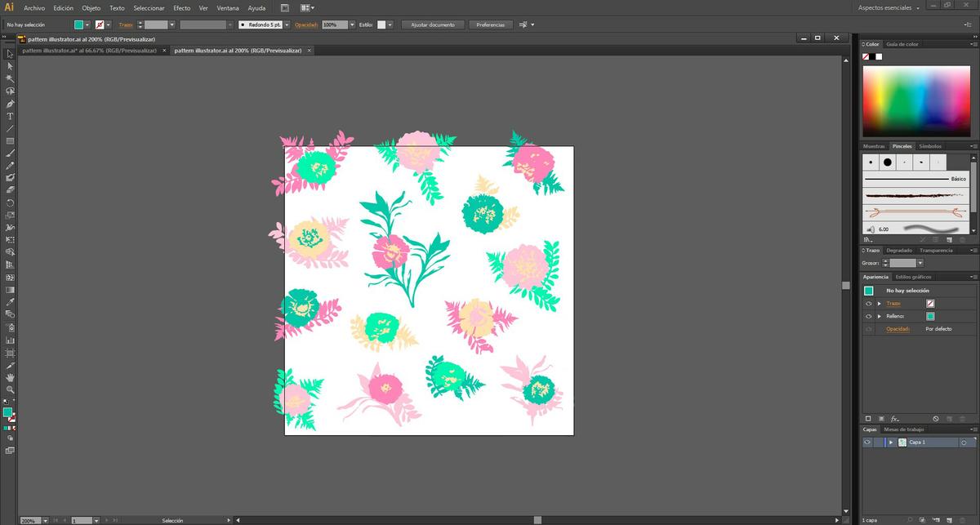Activate the Zoom tool

[10, 390]
